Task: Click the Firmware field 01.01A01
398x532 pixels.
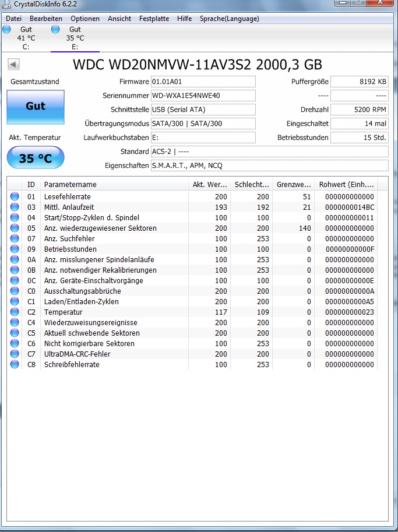Action: (x=203, y=82)
